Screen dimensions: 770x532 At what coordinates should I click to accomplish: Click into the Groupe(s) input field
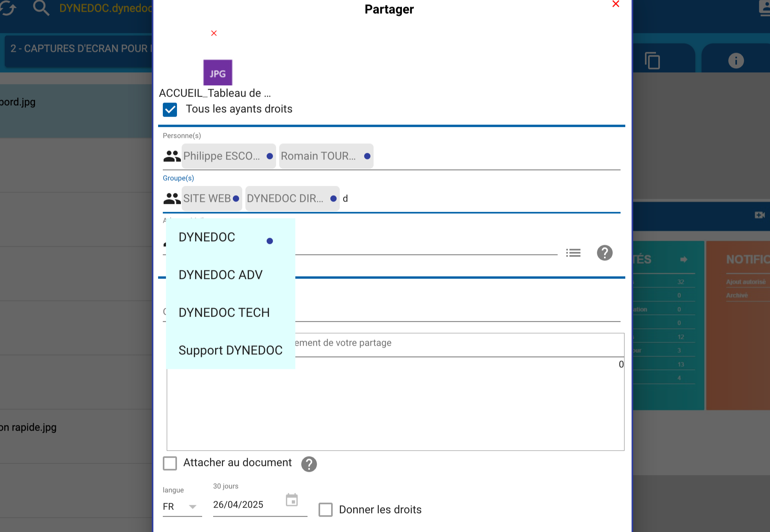(480, 199)
